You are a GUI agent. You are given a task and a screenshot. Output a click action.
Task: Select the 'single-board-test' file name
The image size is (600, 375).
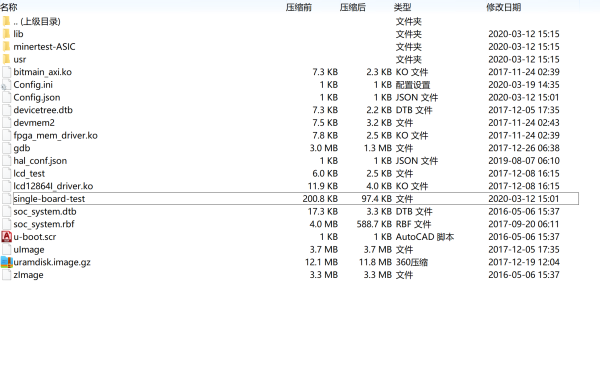point(49,198)
